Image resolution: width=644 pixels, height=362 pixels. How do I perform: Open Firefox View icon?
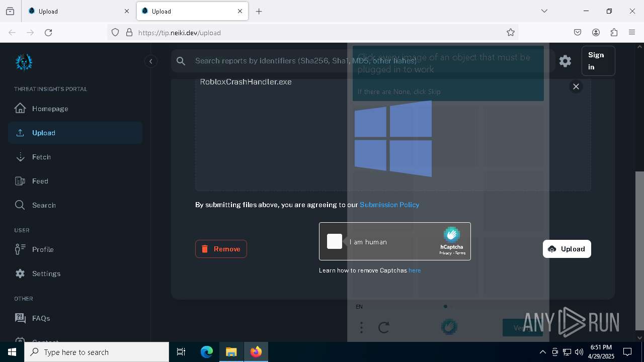[x=10, y=11]
